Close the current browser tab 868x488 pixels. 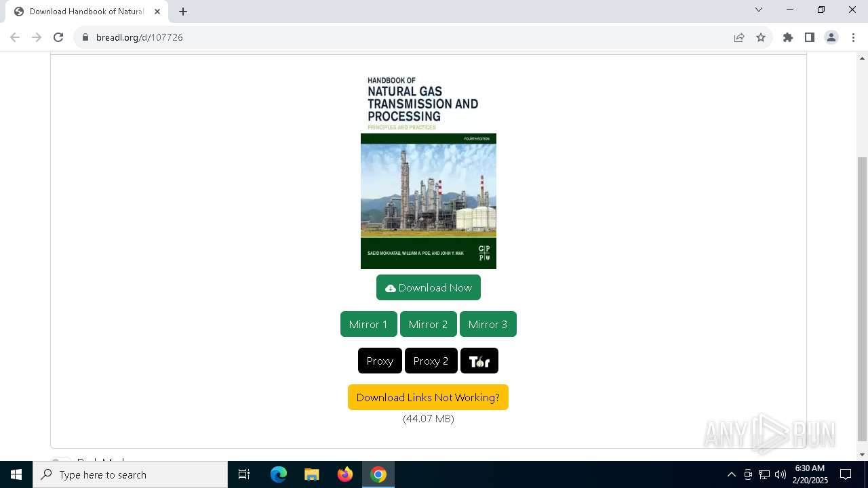point(157,12)
